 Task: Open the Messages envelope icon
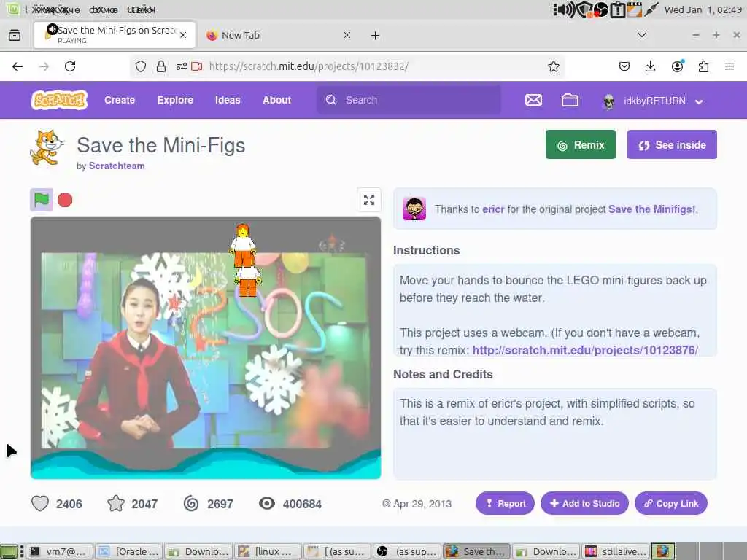[x=533, y=100]
